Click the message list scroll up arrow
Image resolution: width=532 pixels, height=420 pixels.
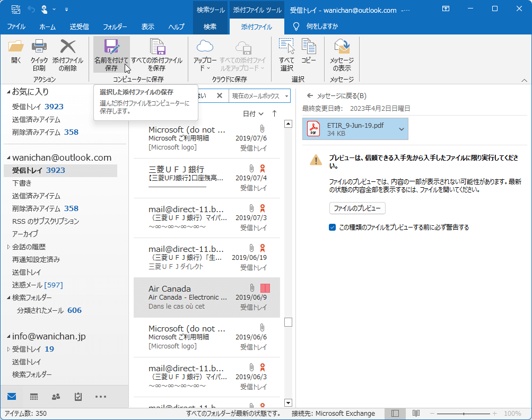coord(288,124)
